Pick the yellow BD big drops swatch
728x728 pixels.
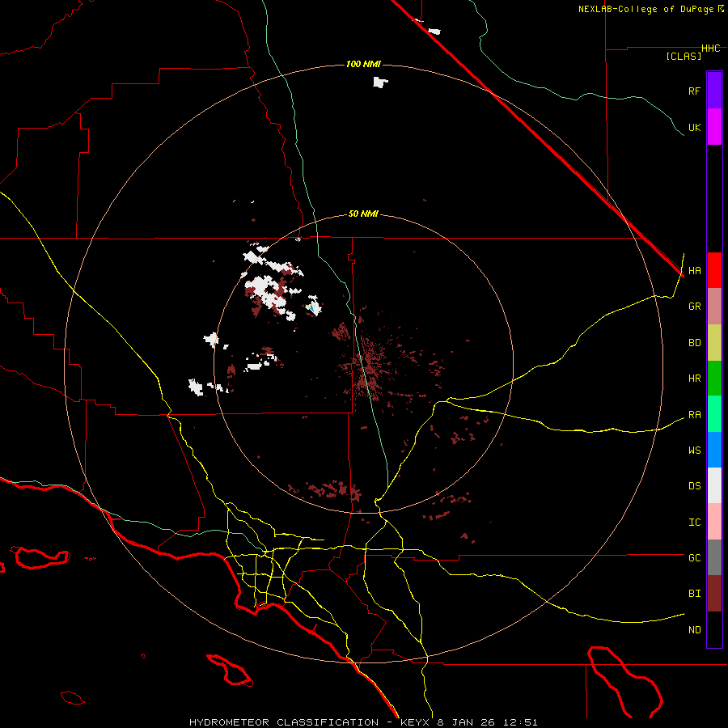[714, 342]
